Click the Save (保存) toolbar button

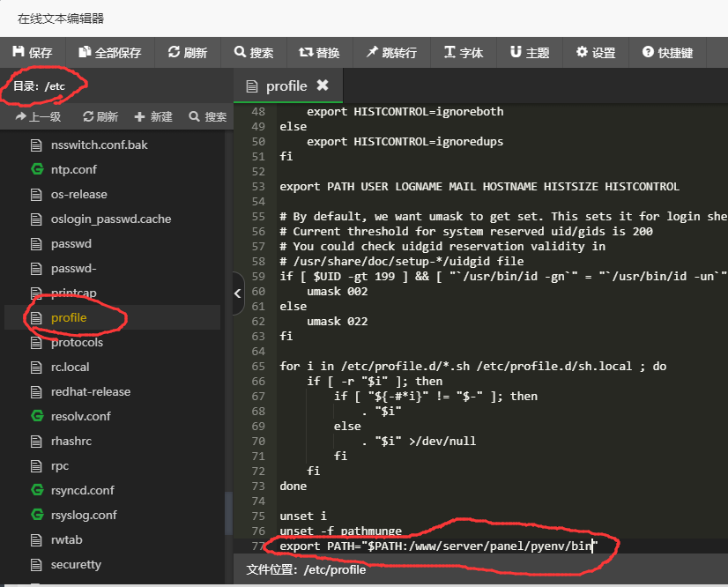(33, 53)
